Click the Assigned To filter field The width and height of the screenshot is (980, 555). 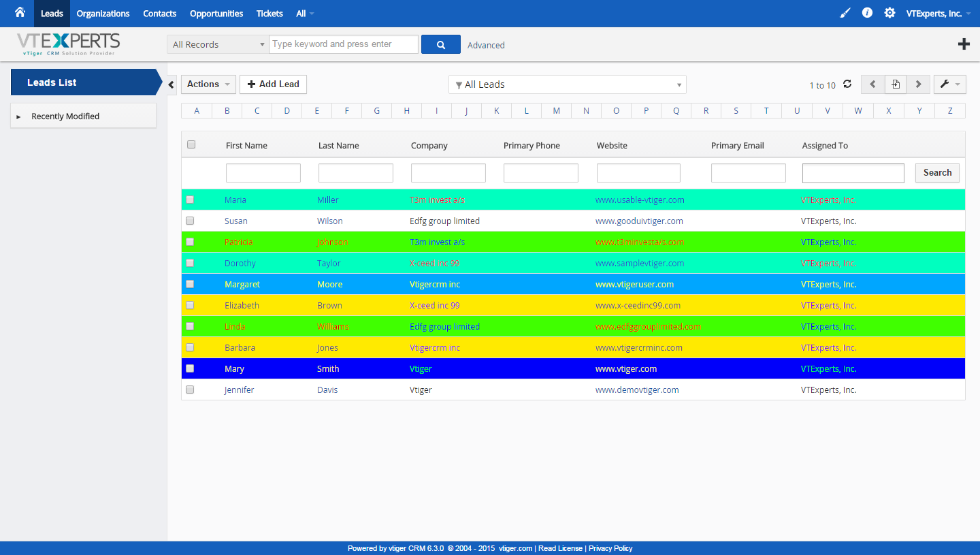point(853,173)
